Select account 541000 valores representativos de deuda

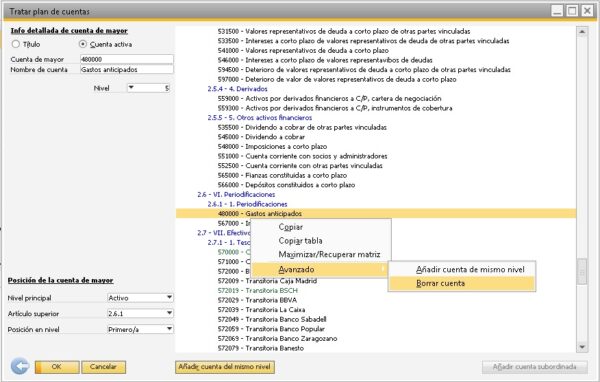coord(303,51)
